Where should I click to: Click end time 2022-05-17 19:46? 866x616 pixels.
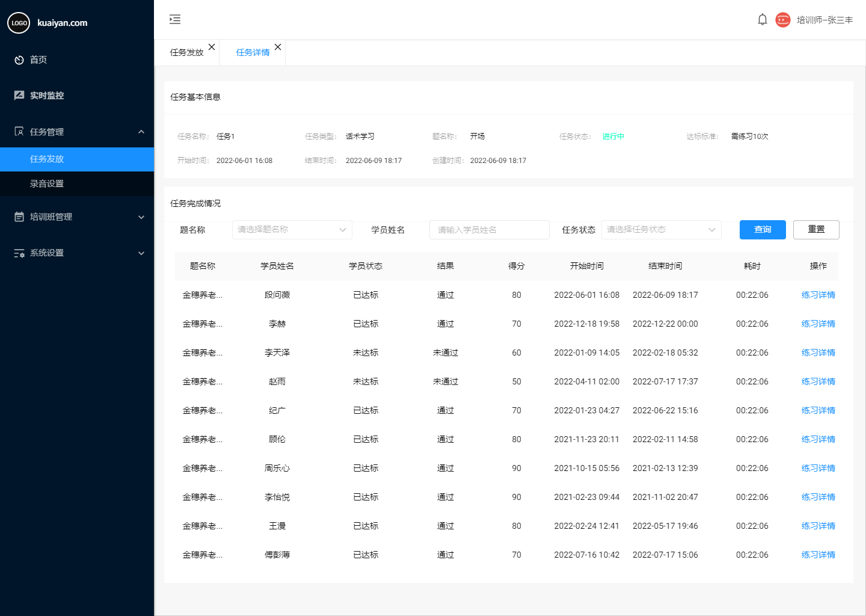point(665,526)
